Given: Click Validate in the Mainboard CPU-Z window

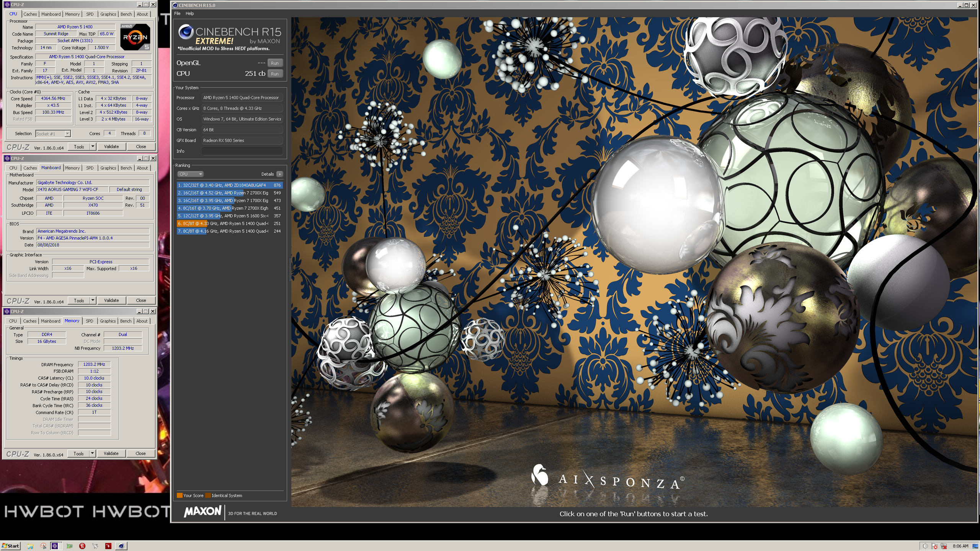Looking at the screenshot, I should (111, 300).
